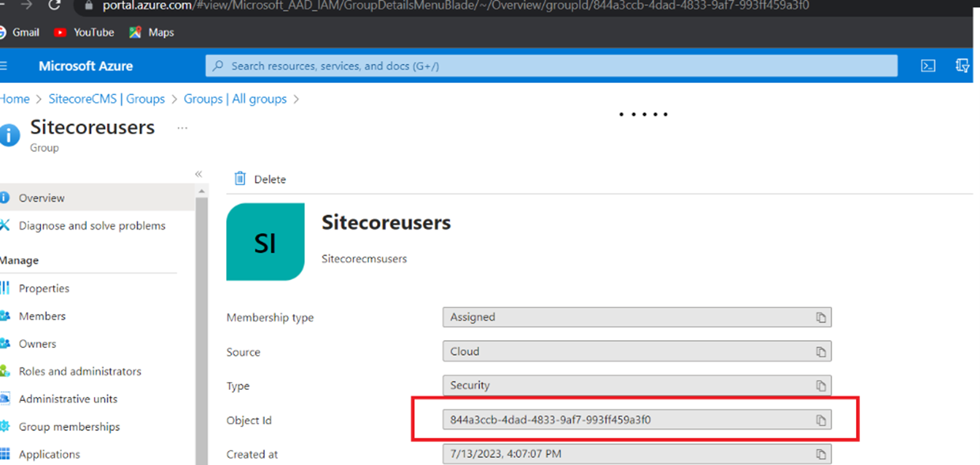Focus the Search resources, services, and docs box
This screenshot has width=980, height=465.
[x=552, y=66]
